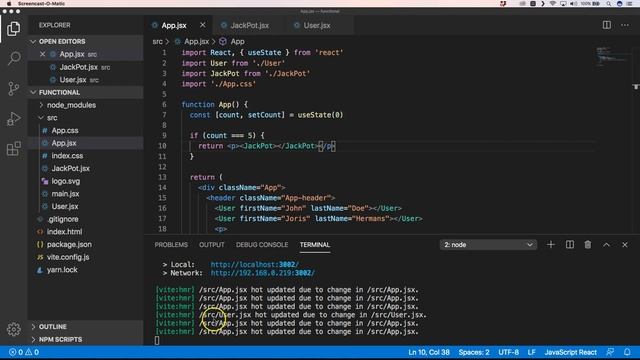Screen dimensions: 640x360
Task: Follow the localhost:3002 link in terminal
Action: 254,264
